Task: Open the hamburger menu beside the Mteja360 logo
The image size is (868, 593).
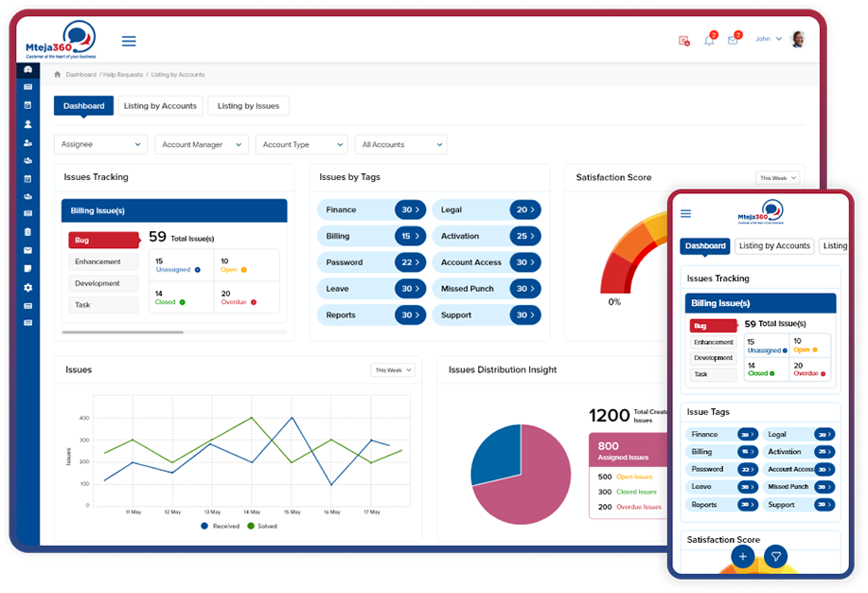Action: 129,41
